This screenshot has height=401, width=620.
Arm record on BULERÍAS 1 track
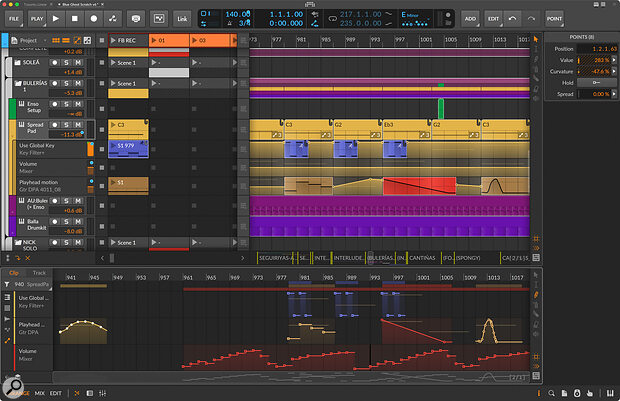point(55,83)
